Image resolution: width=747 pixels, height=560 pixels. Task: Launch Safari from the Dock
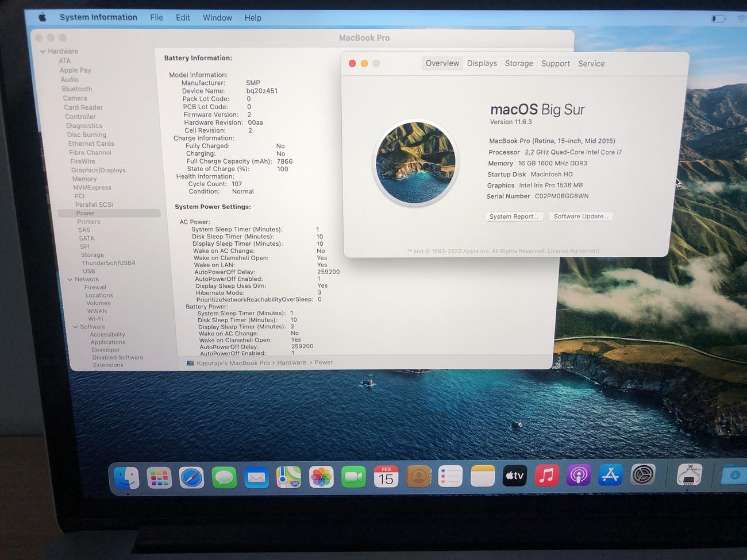click(191, 477)
